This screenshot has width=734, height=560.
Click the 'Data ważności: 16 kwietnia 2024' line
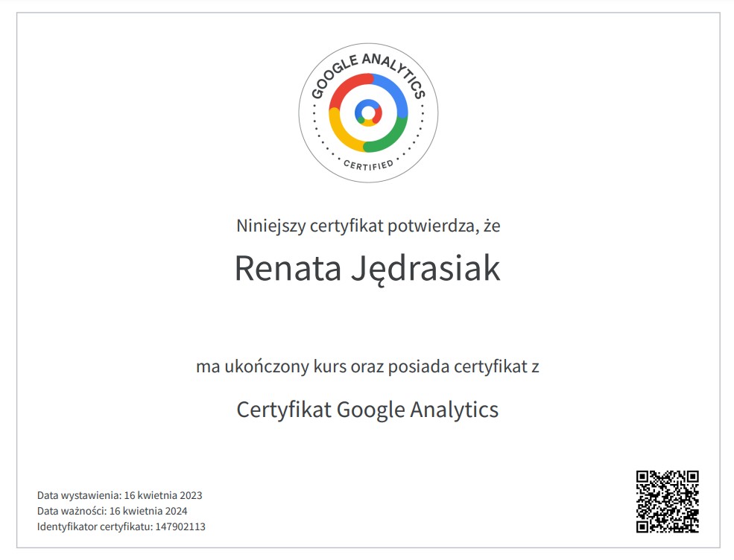[113, 511]
